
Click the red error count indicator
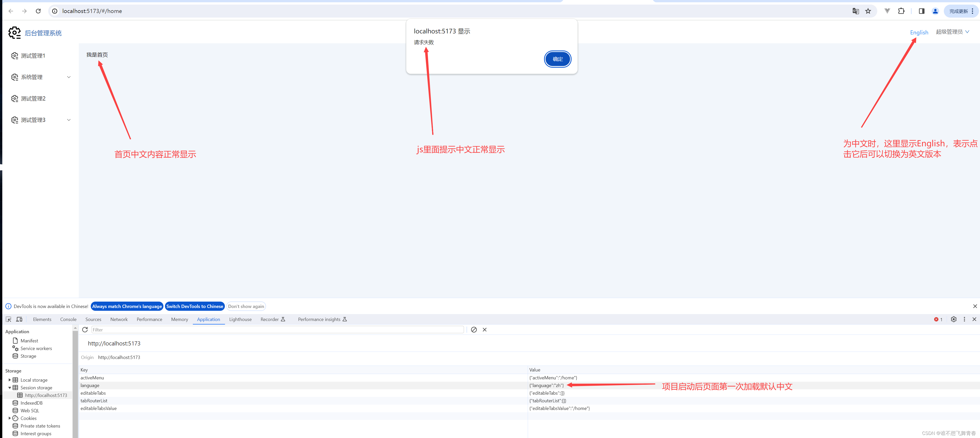tap(938, 319)
